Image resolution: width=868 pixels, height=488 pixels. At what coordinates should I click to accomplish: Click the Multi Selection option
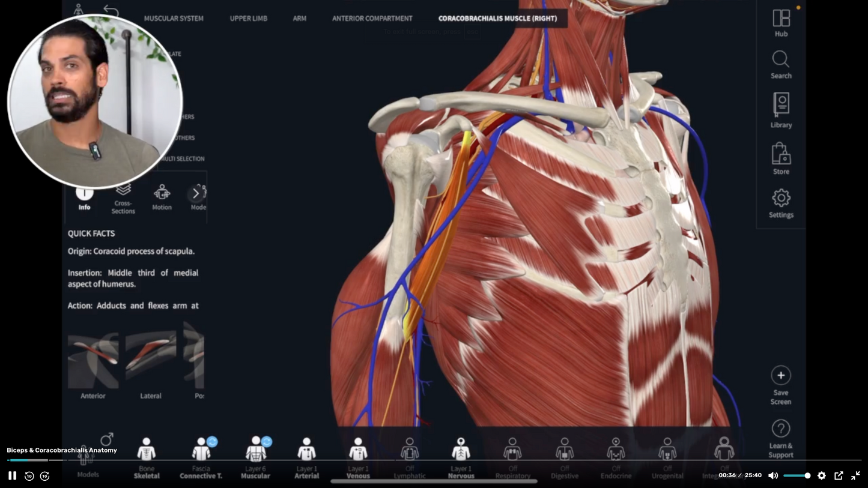[184, 158]
